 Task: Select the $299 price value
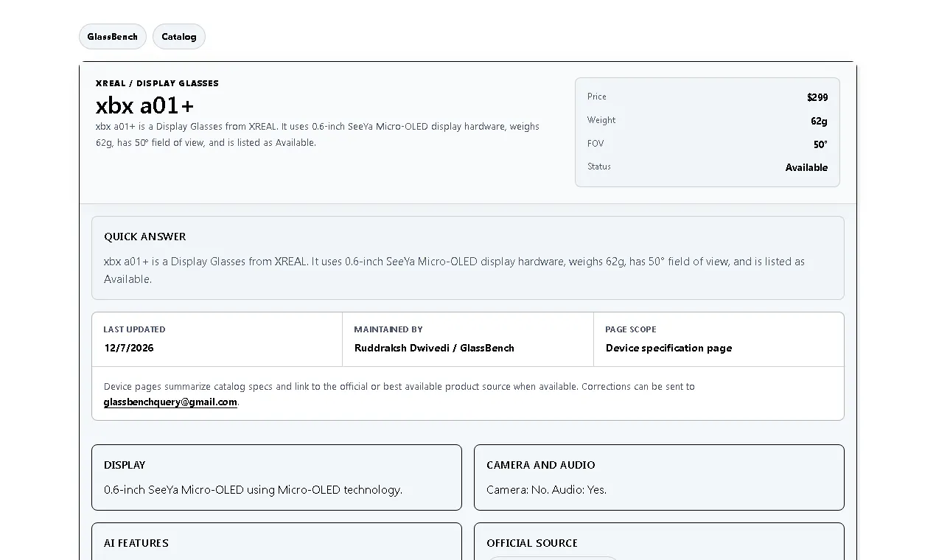[817, 97]
